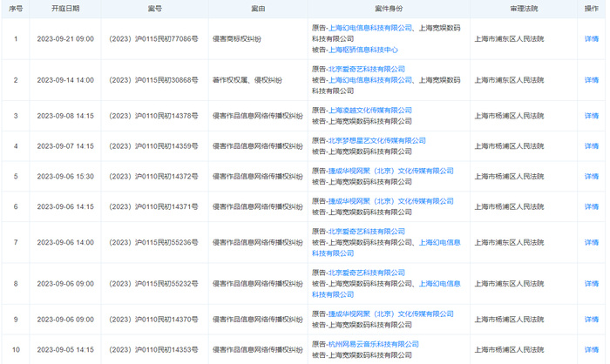Open 捷成华视网聚 plaintiff link in row 6
This screenshot has width=610, height=364.
click(391, 201)
